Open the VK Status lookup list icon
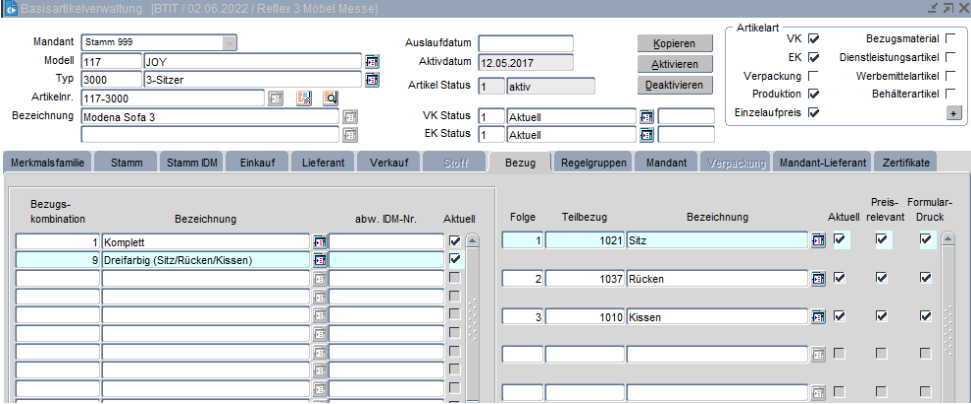The height and width of the screenshot is (404, 971). [646, 116]
